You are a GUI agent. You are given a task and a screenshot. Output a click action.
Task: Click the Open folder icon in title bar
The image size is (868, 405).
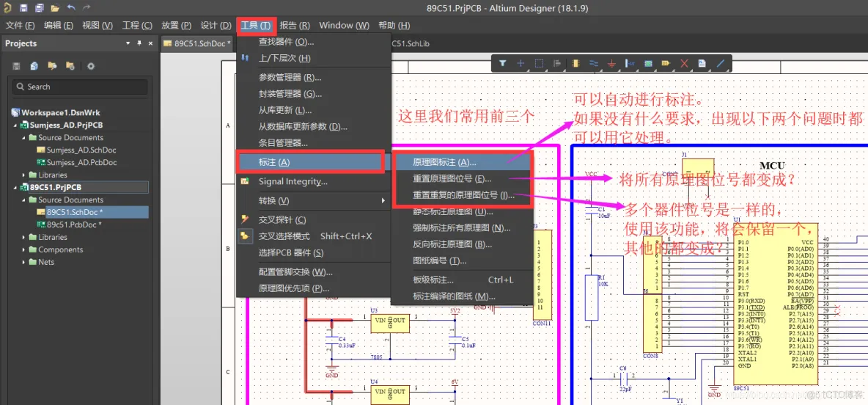pyautogui.click(x=55, y=8)
